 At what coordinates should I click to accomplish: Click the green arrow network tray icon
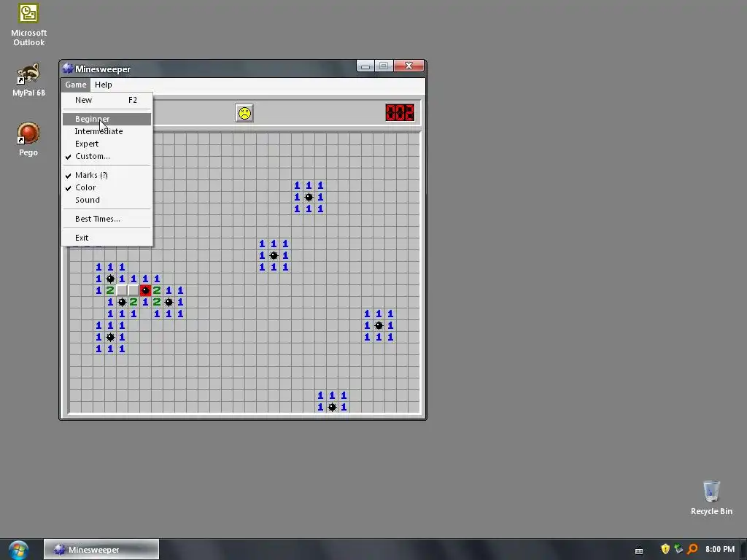(678, 549)
